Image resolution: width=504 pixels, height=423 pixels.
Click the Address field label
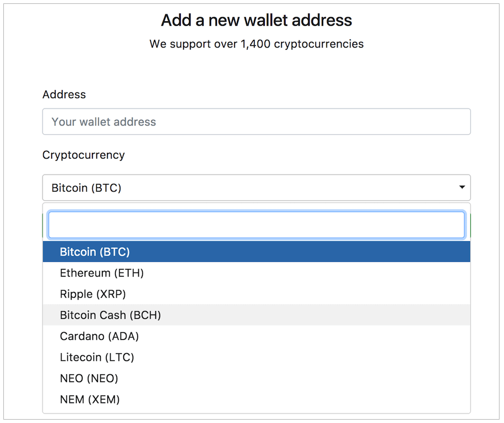click(64, 95)
